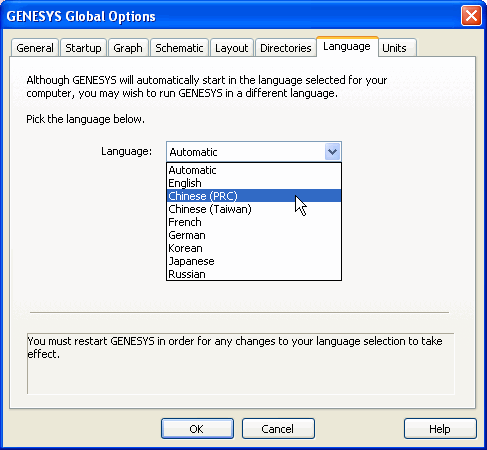The width and height of the screenshot is (487, 450).
Task: Pick German in the language list
Action: pyautogui.click(x=254, y=235)
